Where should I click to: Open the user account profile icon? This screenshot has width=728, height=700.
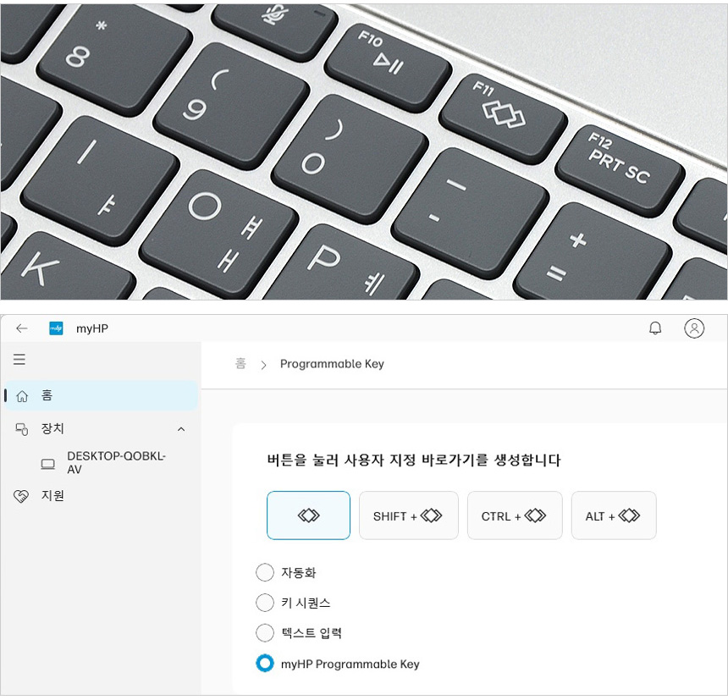(694, 328)
